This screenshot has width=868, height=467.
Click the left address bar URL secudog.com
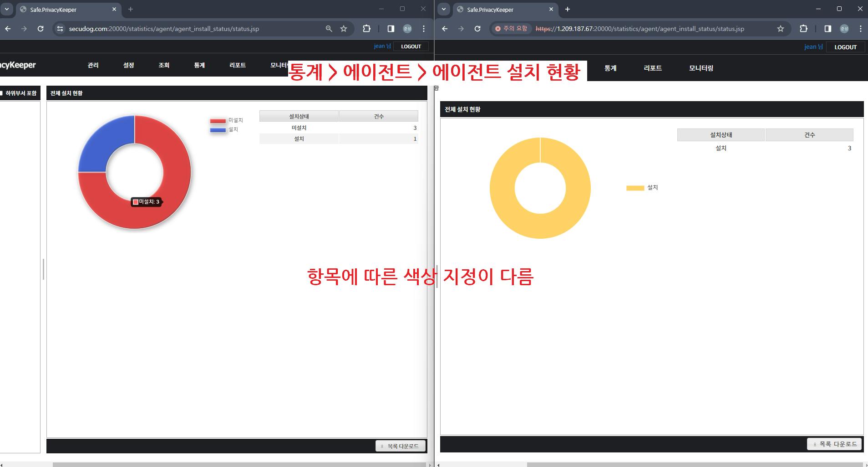tap(164, 29)
